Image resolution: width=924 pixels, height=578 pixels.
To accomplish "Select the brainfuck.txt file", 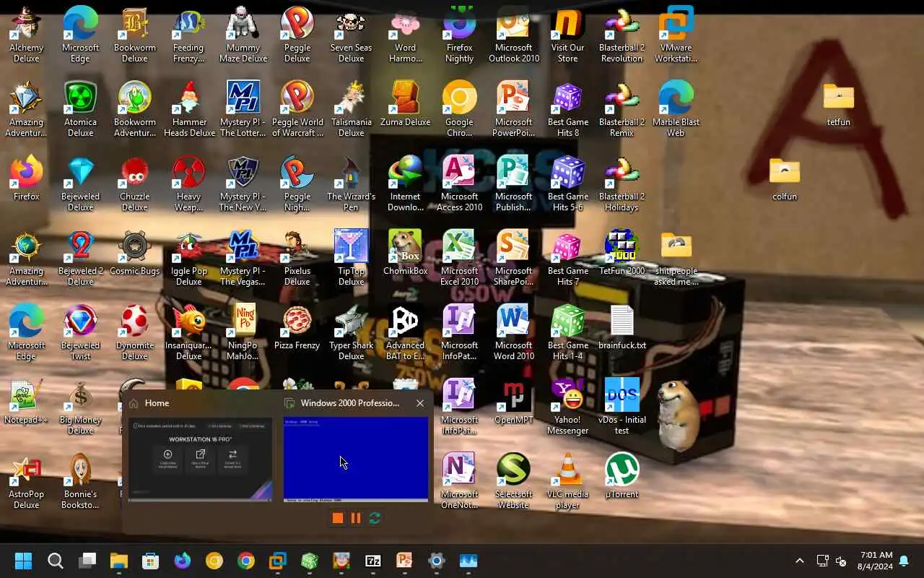I will point(622,327).
